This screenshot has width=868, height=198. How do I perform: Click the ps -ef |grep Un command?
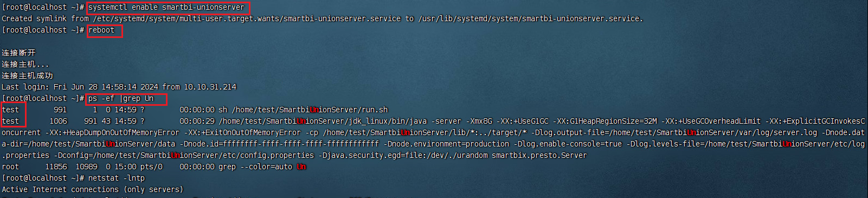click(x=121, y=99)
